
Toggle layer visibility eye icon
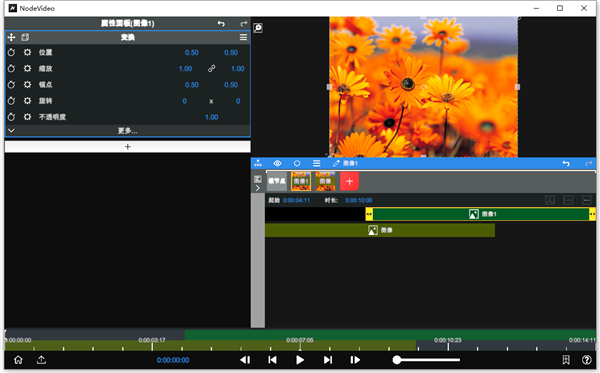[x=277, y=163]
